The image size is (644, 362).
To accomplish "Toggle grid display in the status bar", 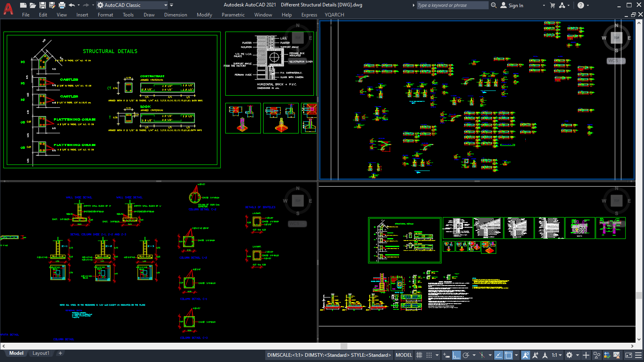I will click(419, 355).
